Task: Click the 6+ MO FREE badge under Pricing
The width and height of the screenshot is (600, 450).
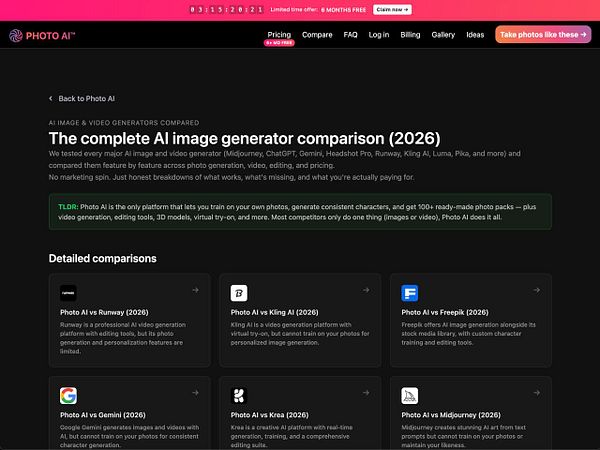Action: tap(279, 43)
